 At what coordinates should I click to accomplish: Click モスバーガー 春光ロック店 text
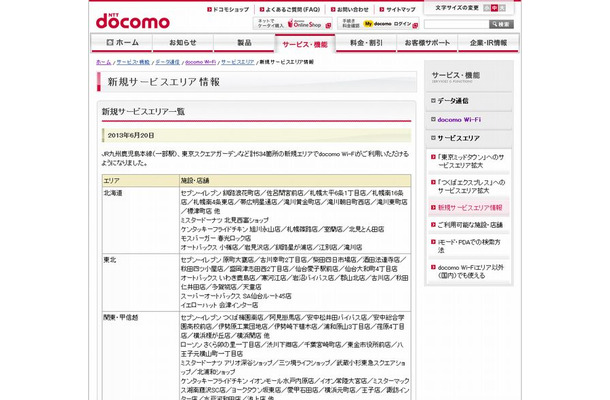tap(216, 238)
